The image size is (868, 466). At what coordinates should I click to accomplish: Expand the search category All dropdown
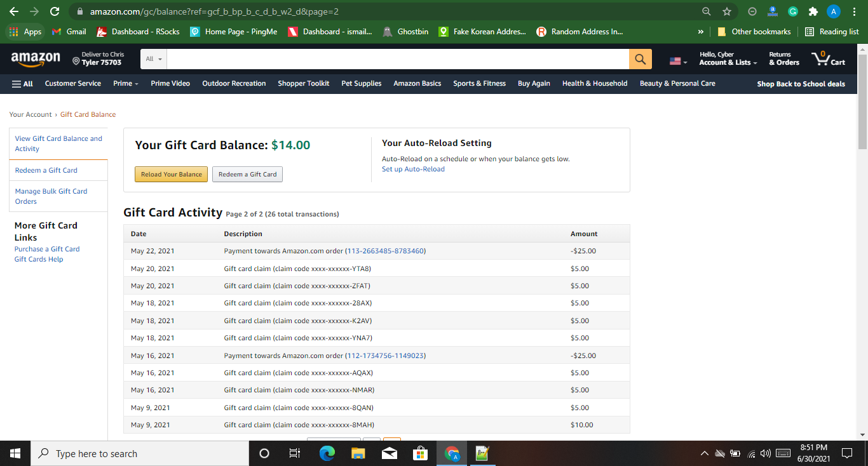click(x=154, y=59)
